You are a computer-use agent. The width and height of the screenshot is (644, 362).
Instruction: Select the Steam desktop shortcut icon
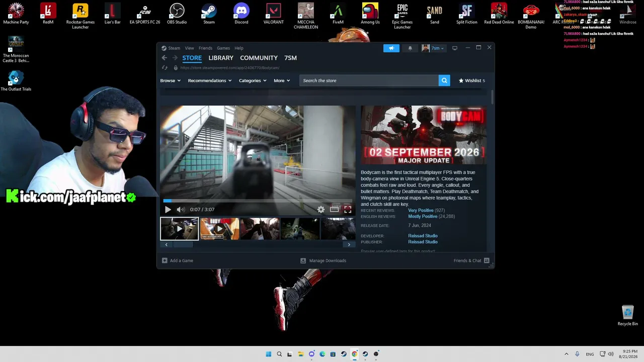coord(209,14)
